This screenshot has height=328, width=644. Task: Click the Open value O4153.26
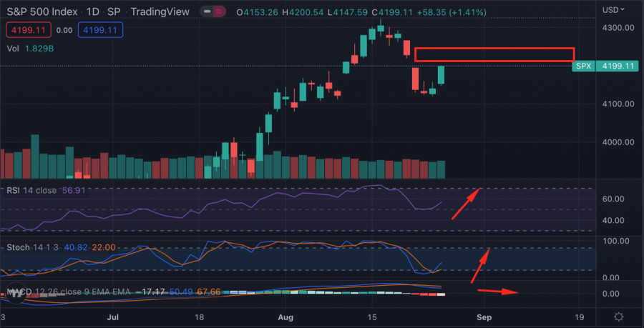(x=259, y=12)
